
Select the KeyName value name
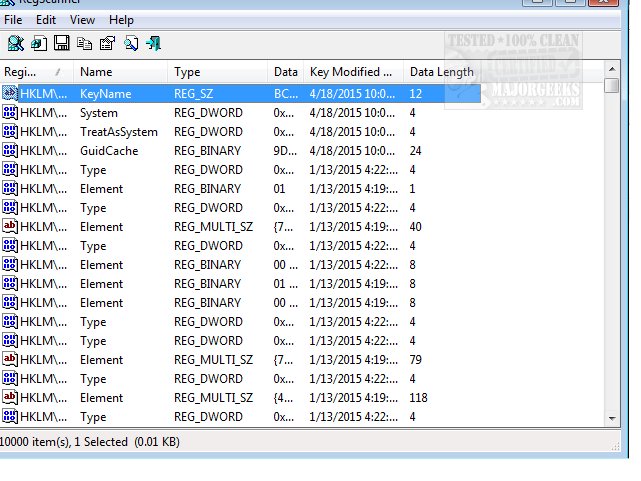coord(105,94)
